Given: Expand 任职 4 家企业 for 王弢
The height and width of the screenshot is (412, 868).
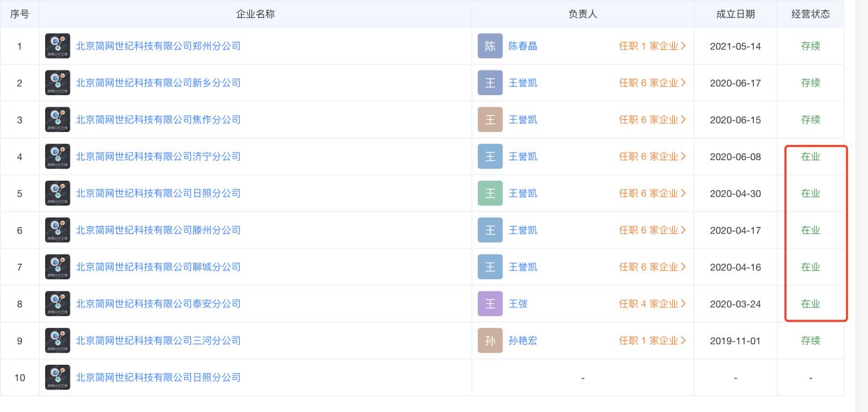Looking at the screenshot, I should (x=652, y=304).
